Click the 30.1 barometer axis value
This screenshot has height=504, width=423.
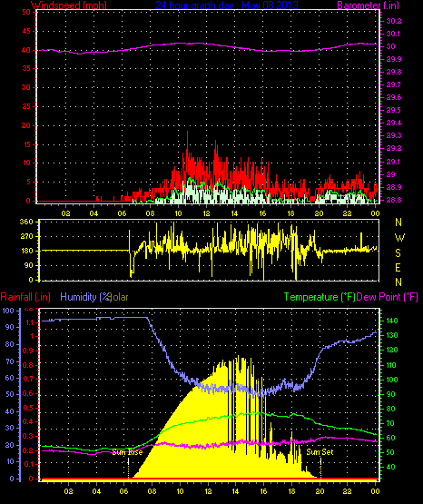393,34
